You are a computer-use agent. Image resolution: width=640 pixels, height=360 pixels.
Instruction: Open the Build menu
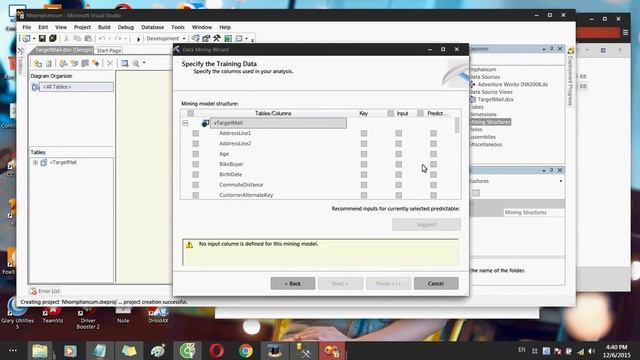(x=104, y=27)
